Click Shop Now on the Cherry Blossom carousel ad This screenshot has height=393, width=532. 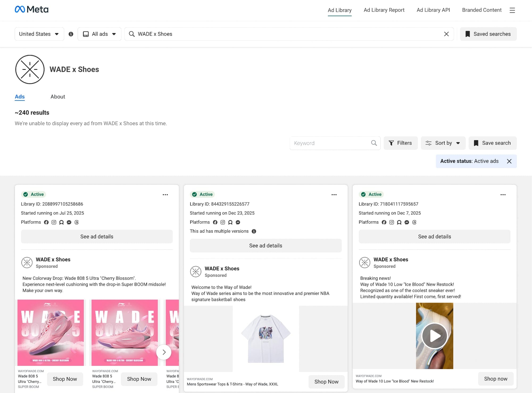(65, 379)
